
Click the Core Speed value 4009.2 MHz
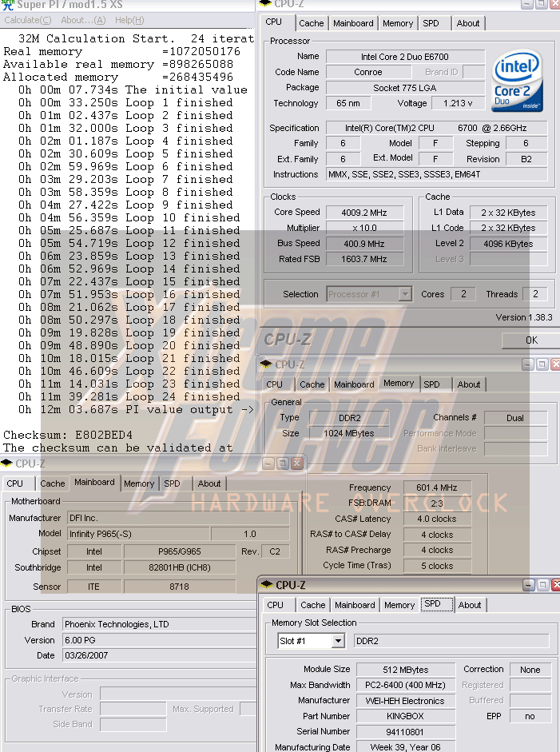pyautogui.click(x=364, y=213)
